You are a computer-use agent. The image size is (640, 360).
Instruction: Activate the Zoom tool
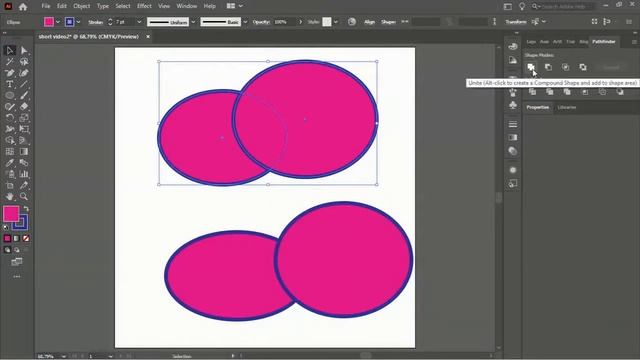(24, 197)
